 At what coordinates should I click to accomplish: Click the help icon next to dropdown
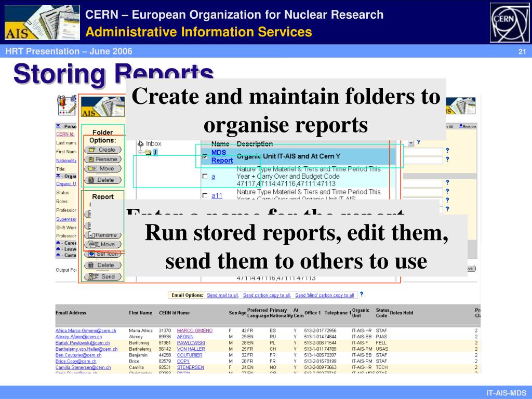coord(419,142)
